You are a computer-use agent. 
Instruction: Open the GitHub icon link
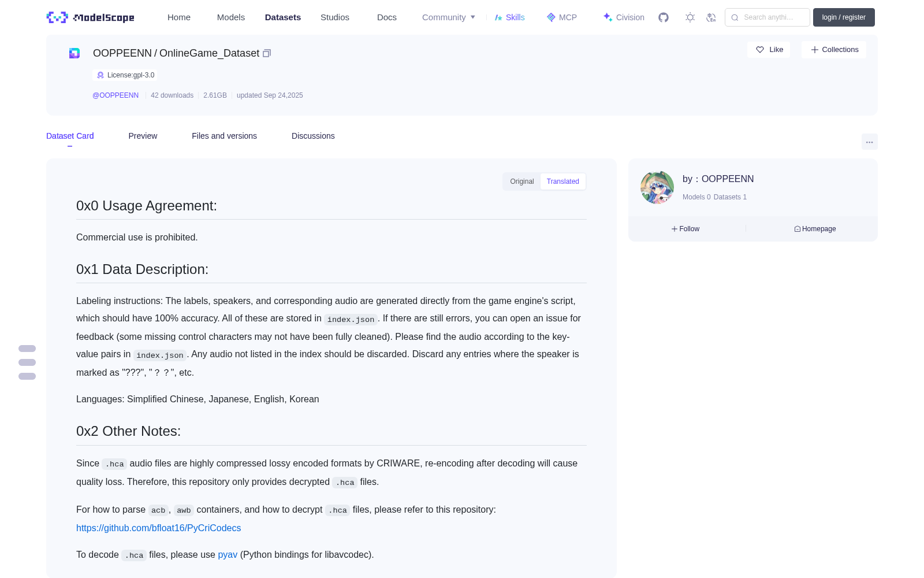[x=664, y=17]
